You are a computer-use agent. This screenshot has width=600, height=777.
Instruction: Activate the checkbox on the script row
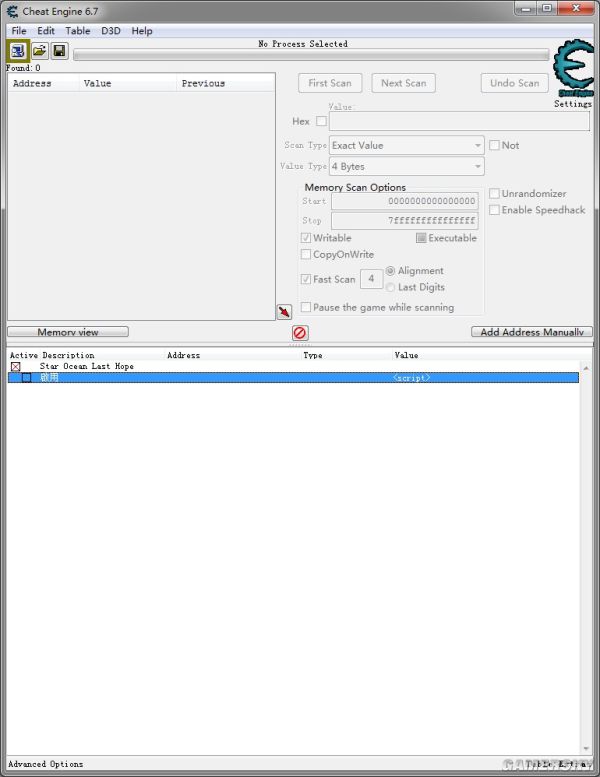(27, 378)
